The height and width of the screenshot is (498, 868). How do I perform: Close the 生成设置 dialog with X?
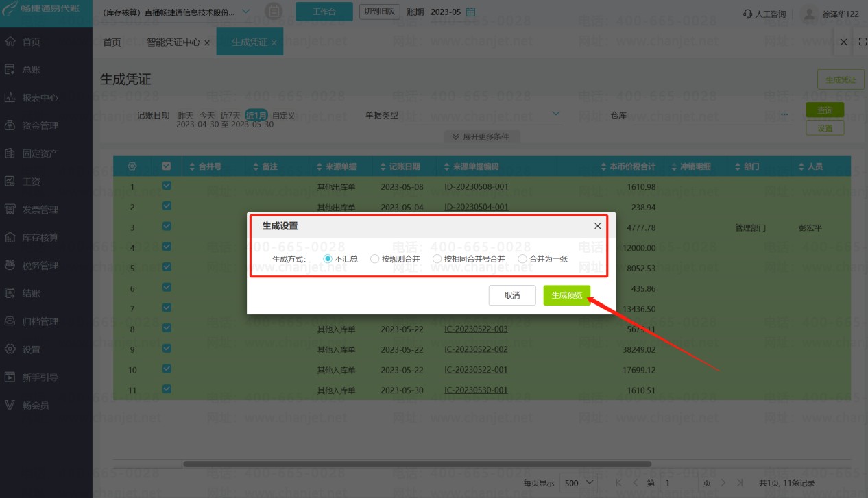pos(597,226)
